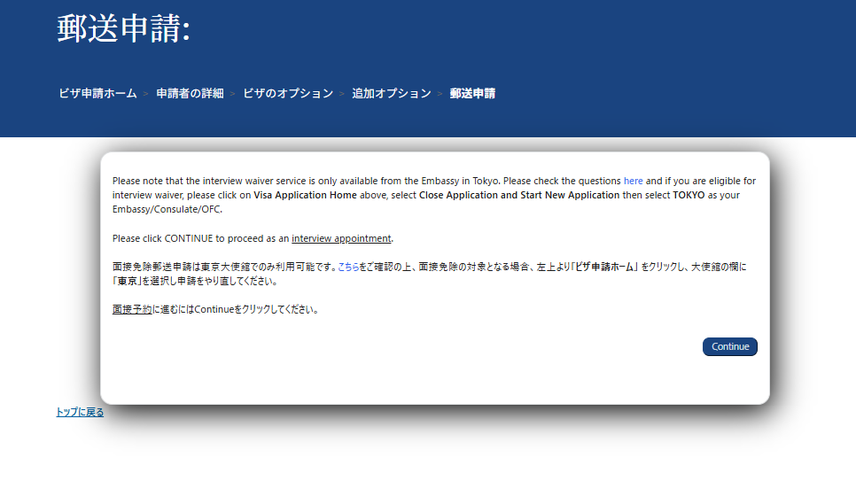Viewport: 856px width, 504px height.
Task: Click the arrow separator after ビザのオプション breadcrumb
Action: click(x=342, y=94)
